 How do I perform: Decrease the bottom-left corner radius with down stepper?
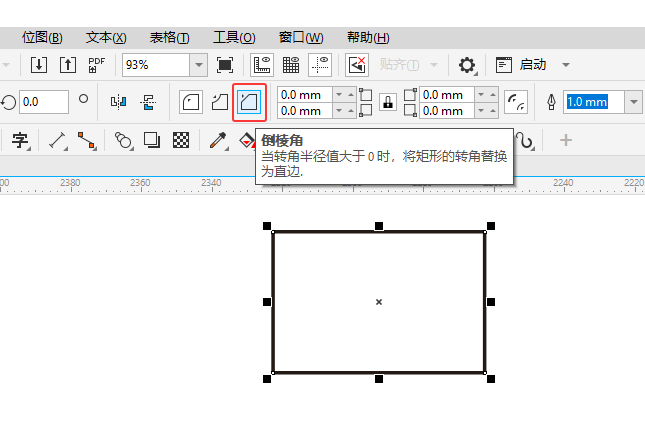[x=339, y=111]
